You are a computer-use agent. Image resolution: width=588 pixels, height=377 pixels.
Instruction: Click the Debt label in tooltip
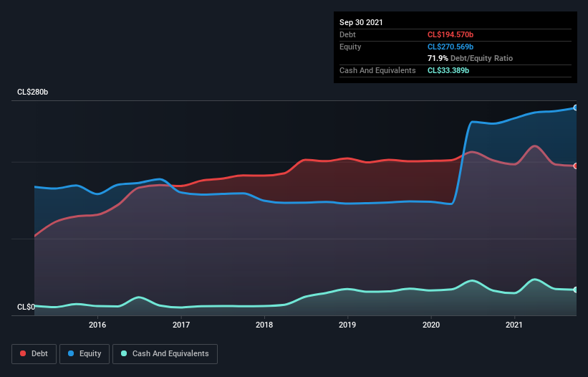(x=347, y=34)
